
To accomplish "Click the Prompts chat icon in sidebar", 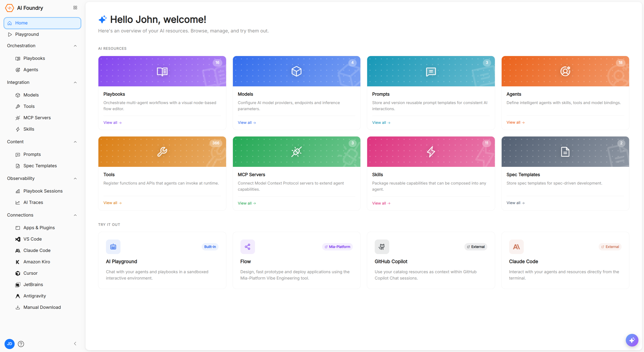I will pyautogui.click(x=18, y=155).
